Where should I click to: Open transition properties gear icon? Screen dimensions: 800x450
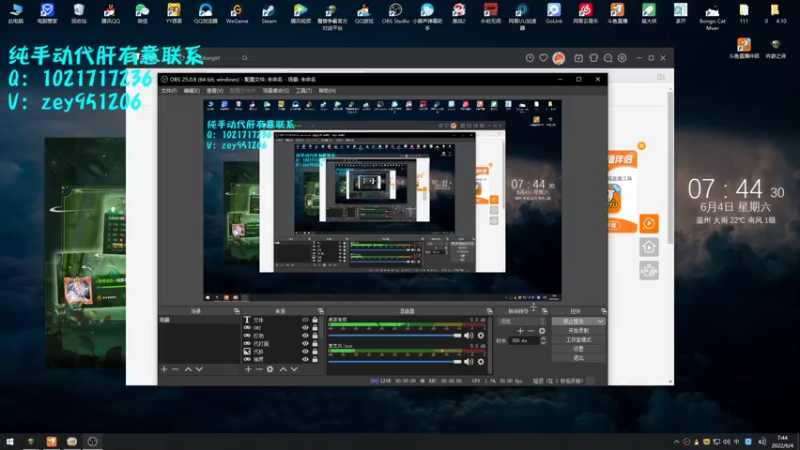(x=542, y=331)
